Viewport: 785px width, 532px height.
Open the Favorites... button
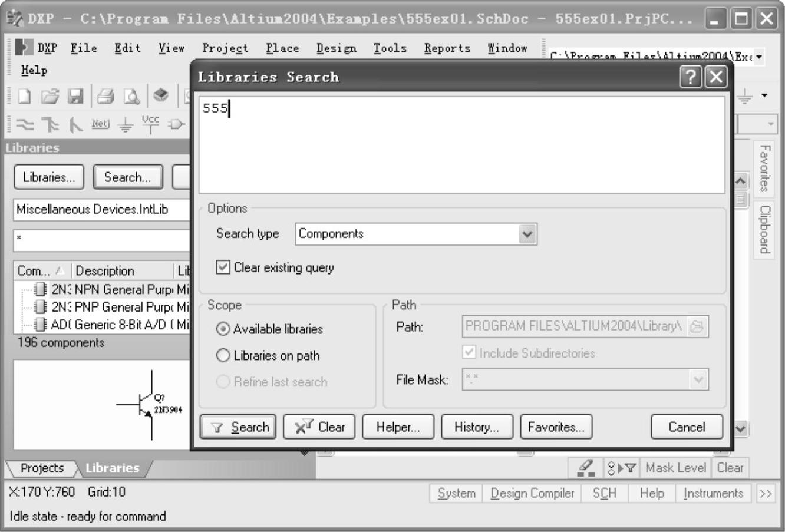[556, 427]
